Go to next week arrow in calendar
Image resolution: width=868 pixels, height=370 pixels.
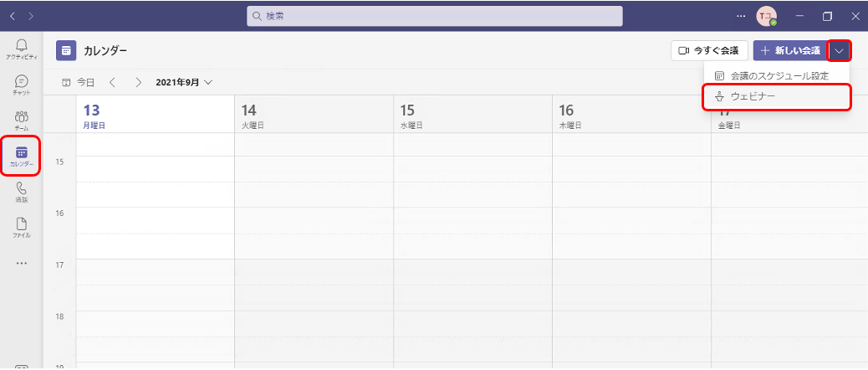pos(138,83)
